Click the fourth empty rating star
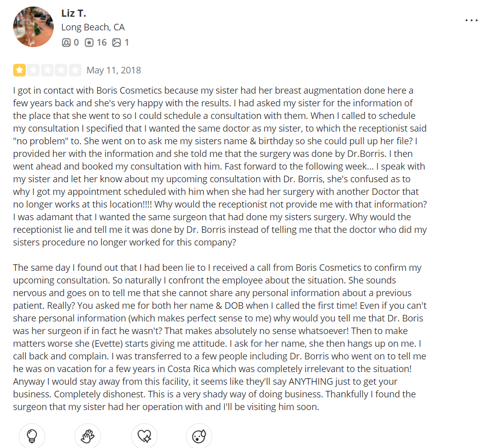Screen dimensions: 502x448 tap(61, 70)
